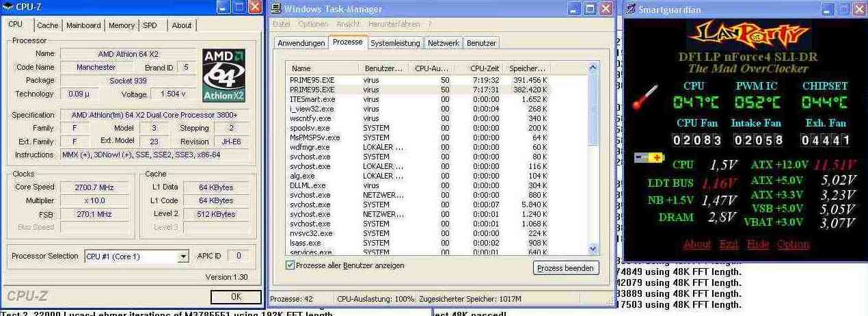Select the SPD tab in CPU-Z
868x316 pixels.
pos(150,25)
